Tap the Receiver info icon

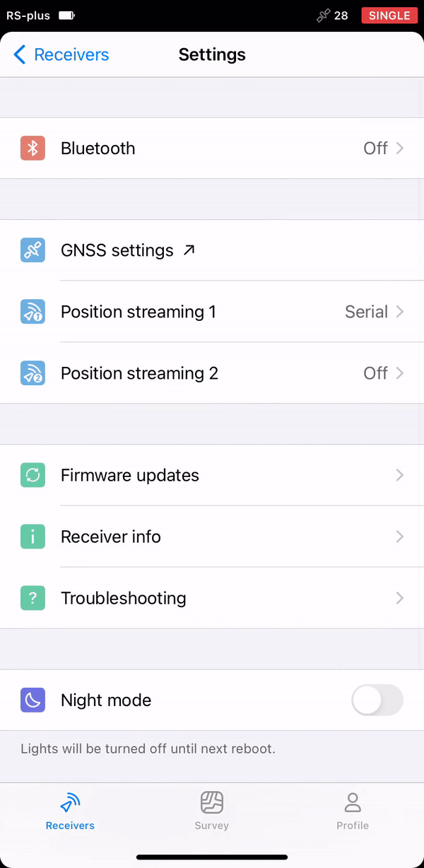pyautogui.click(x=33, y=536)
